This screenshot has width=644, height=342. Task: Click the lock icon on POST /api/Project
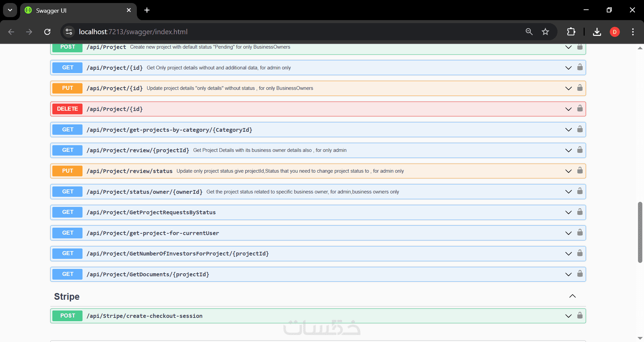(580, 47)
